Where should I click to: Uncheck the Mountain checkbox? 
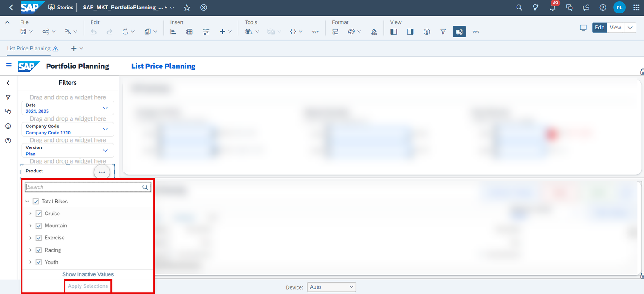pos(38,226)
